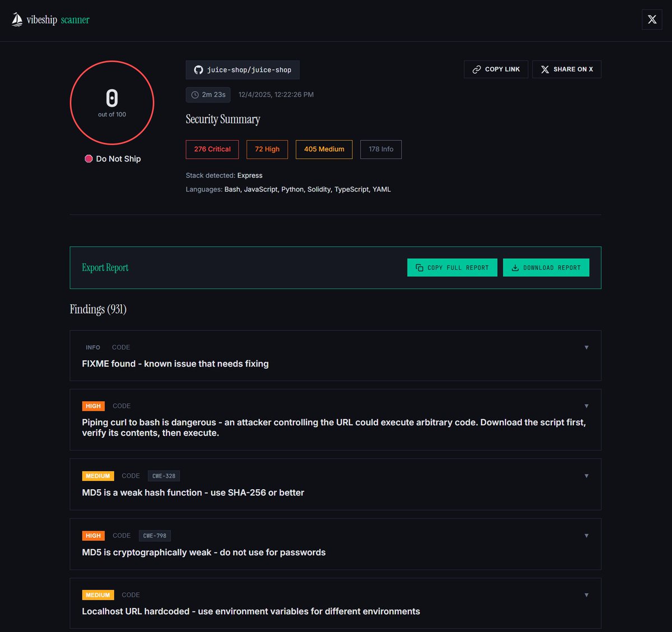This screenshot has width=672, height=632.
Task: Click the download arrow icon in Download Report
Action: 515,268
